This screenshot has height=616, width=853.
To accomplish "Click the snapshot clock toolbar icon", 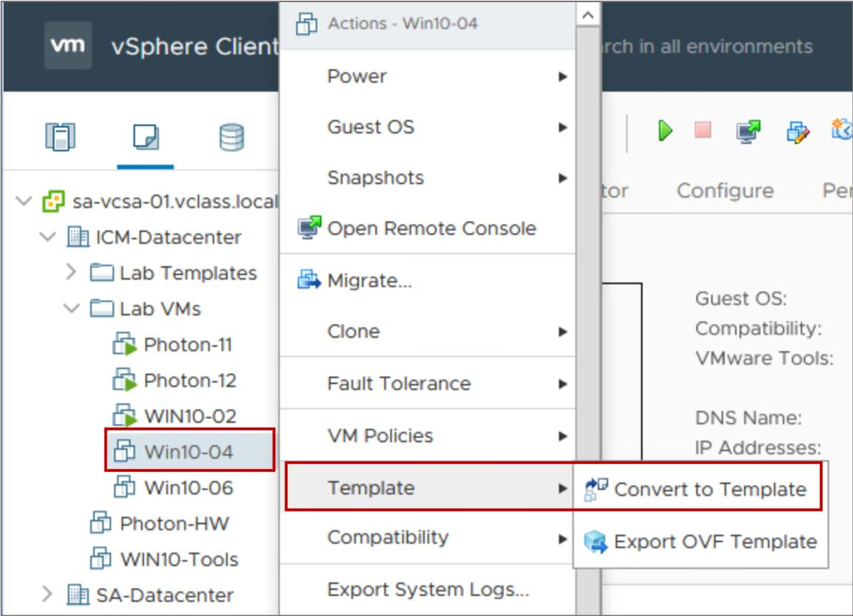I will [842, 130].
